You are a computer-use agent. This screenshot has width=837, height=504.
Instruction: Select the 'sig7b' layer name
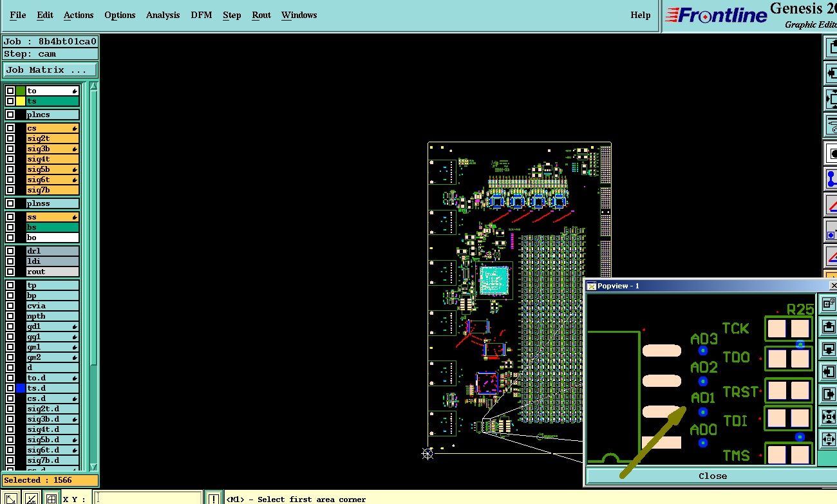click(53, 190)
